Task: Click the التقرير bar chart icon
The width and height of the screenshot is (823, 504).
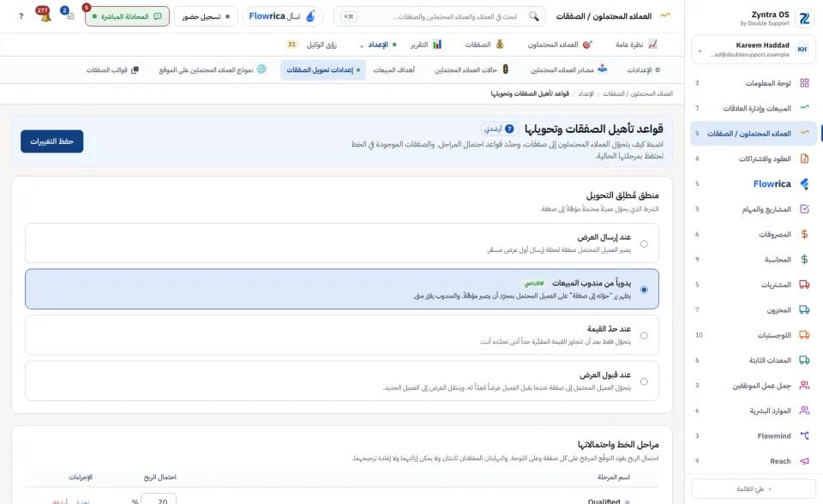Action: tap(437, 44)
